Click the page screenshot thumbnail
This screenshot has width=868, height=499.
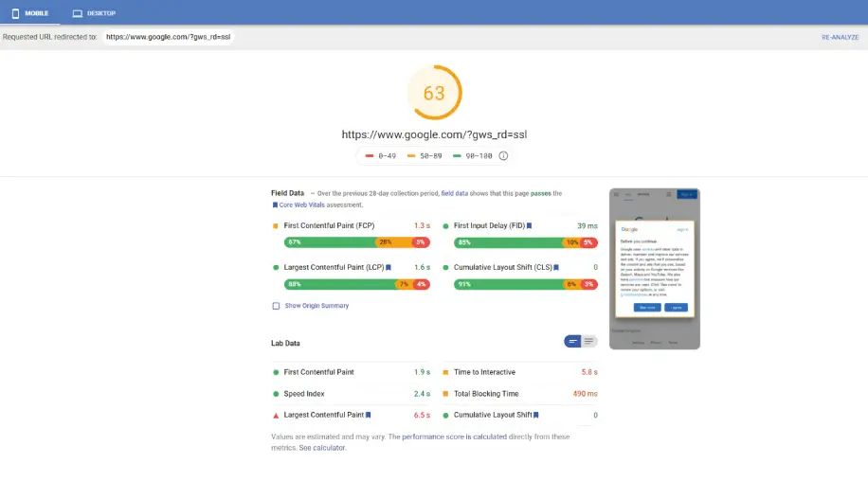click(655, 269)
